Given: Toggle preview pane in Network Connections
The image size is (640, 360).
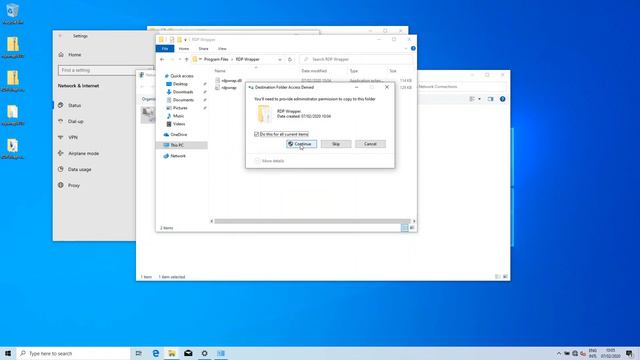Looking at the screenshot, I should point(490,99).
